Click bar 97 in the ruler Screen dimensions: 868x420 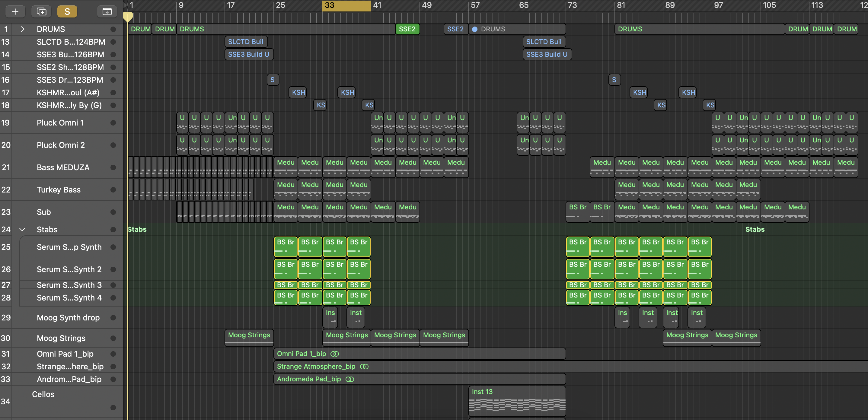click(x=718, y=5)
